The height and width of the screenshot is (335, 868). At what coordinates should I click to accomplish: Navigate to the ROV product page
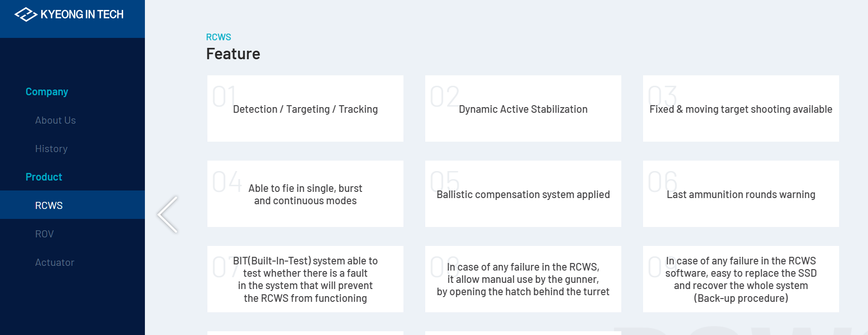[x=45, y=234]
